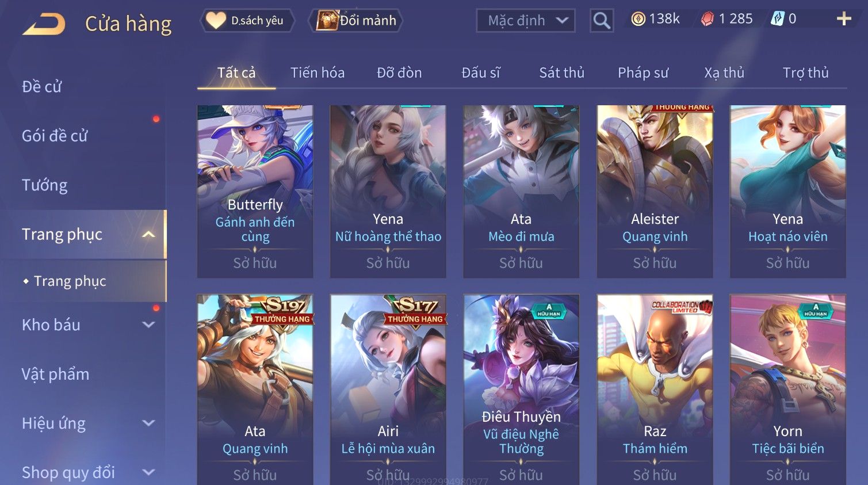Open Tướng in the sidebar
The image size is (868, 485).
coord(45,185)
